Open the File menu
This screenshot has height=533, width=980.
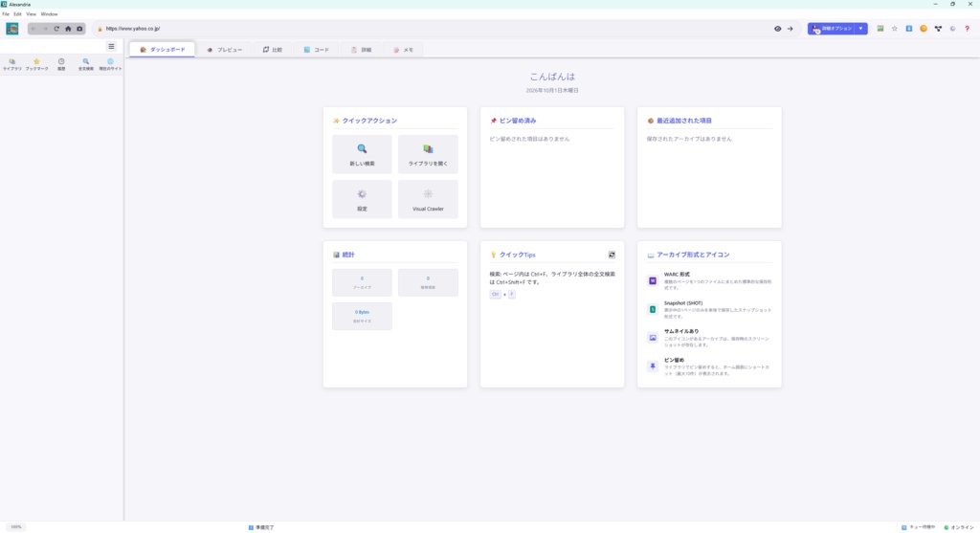[6, 13]
